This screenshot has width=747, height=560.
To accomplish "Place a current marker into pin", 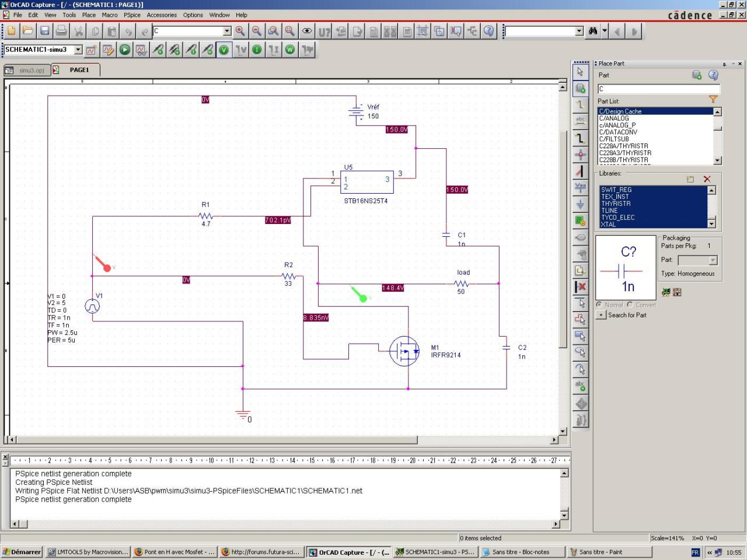I will click(x=191, y=50).
